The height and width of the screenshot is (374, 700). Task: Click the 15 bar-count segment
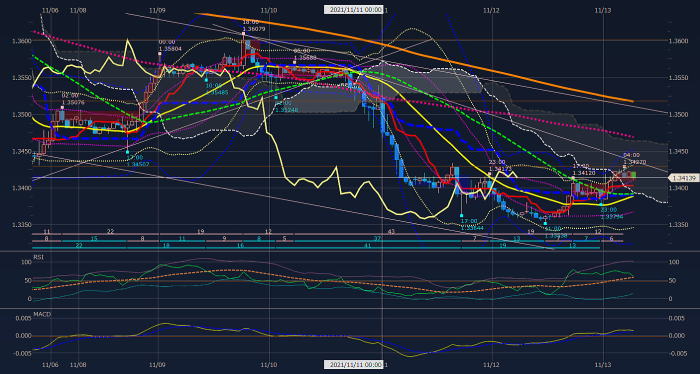(x=94, y=239)
